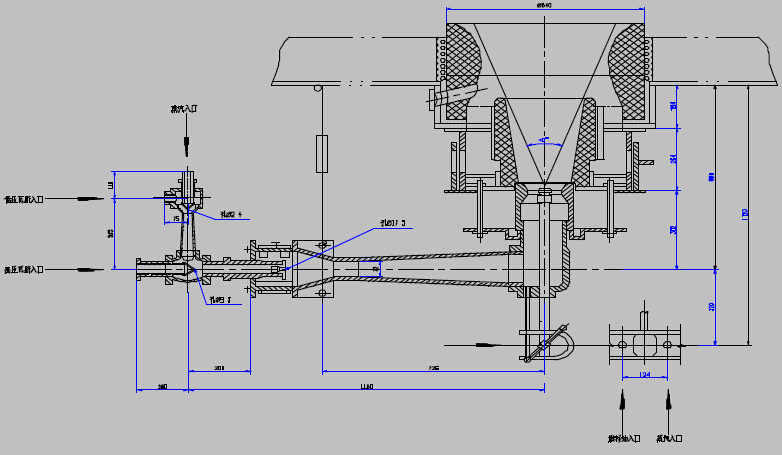
Task: Select the angle arc dimension inside the cone
Action: click(543, 141)
